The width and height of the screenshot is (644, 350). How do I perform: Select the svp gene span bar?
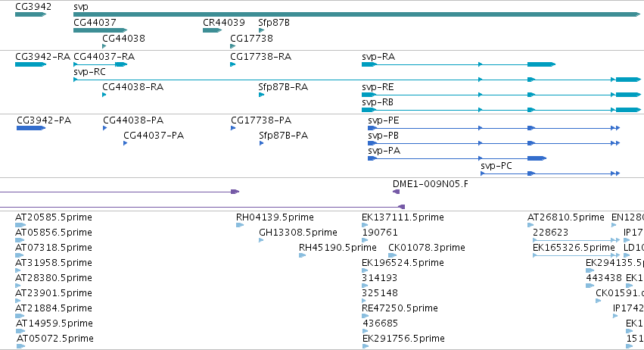(356, 14)
